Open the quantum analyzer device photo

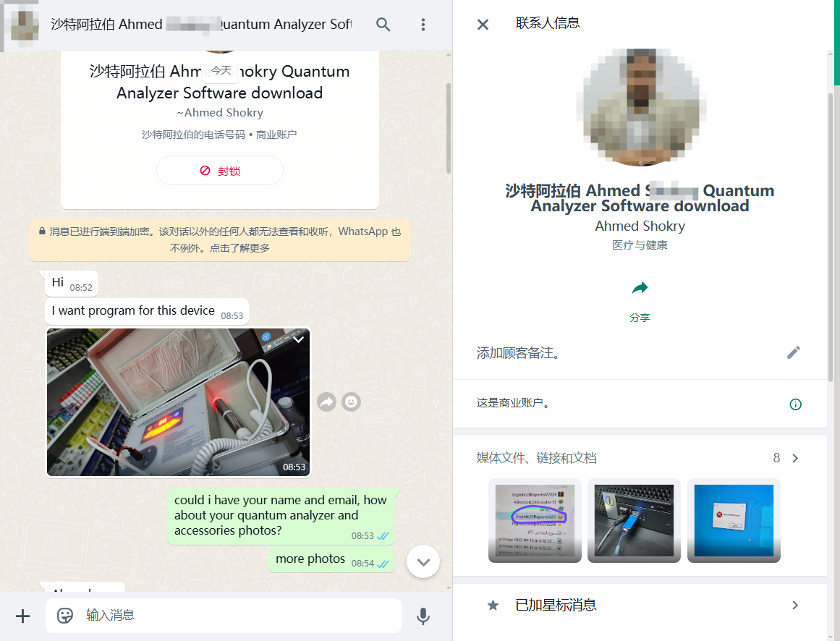point(178,402)
